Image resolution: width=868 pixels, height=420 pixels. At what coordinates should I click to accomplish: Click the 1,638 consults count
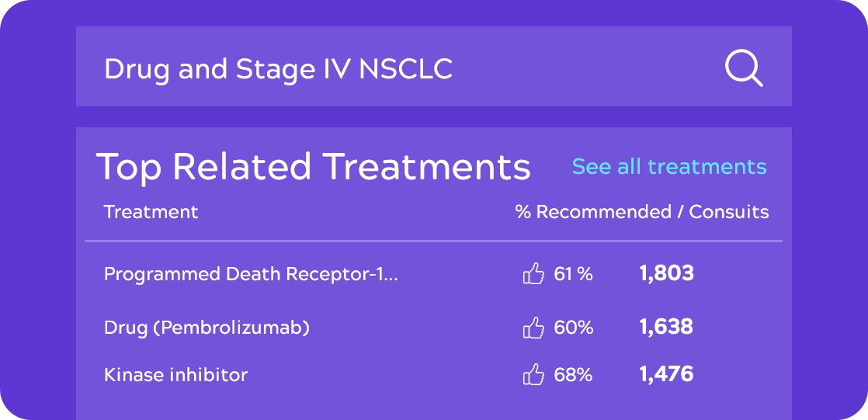click(666, 328)
